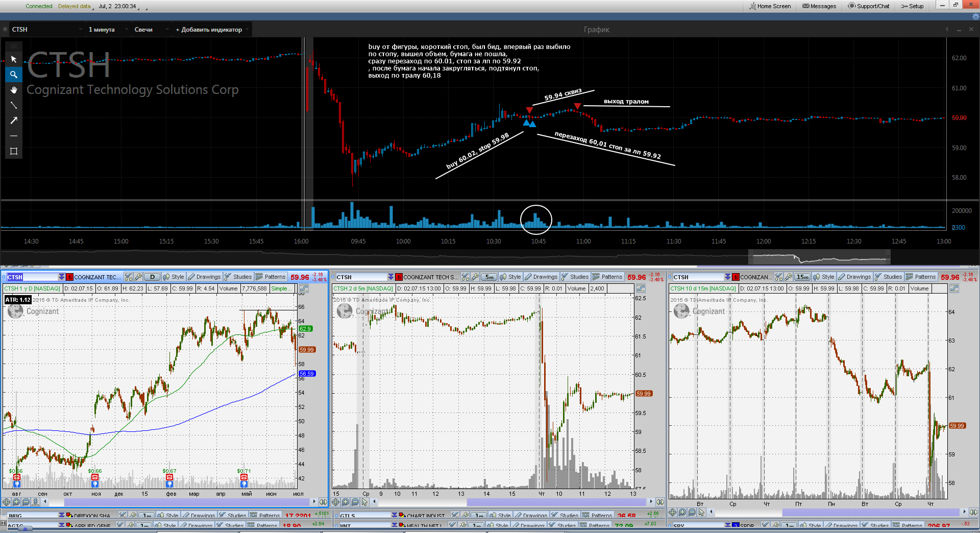
Task: Toggle side panel collapse arrow at bottom left
Action: pyautogui.click(x=3, y=523)
